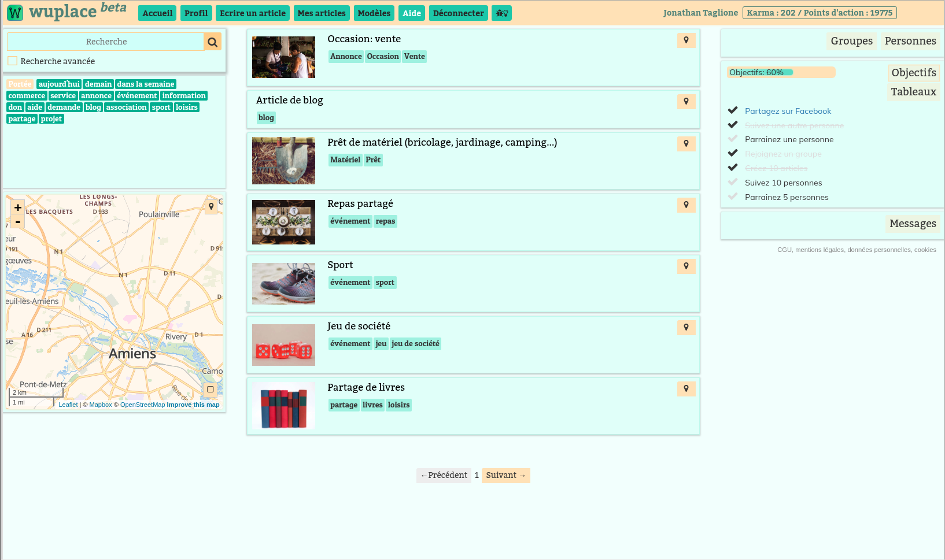945x560 pixels.
Task: Show location pin for Occasion: vente
Action: tap(686, 40)
